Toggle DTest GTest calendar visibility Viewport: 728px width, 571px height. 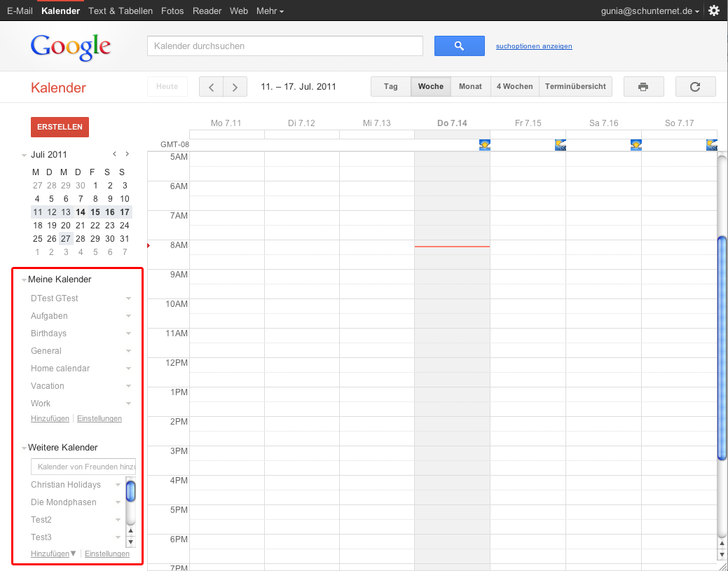click(x=55, y=298)
